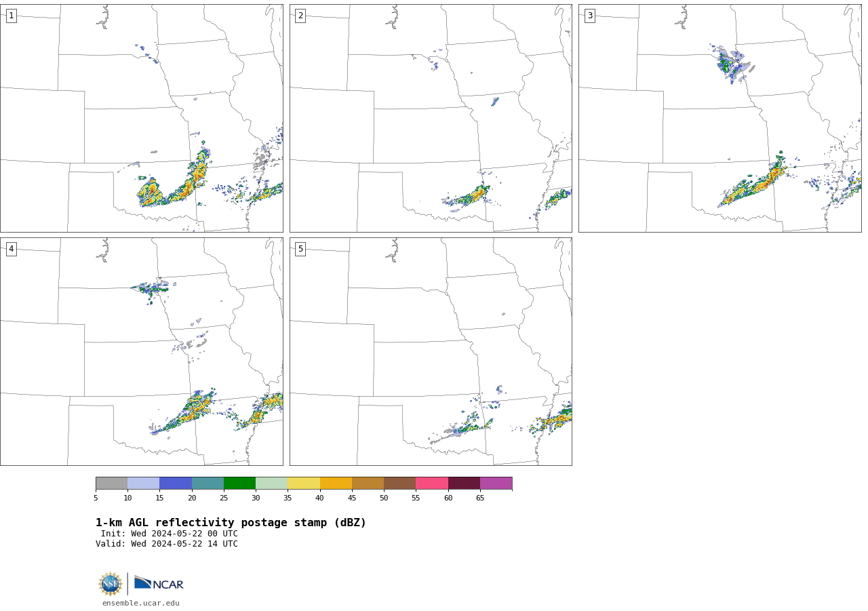Screen dimensions: 868x611
Task: Click the light blue 10-15 dBZ swatch
Action: click(144, 483)
